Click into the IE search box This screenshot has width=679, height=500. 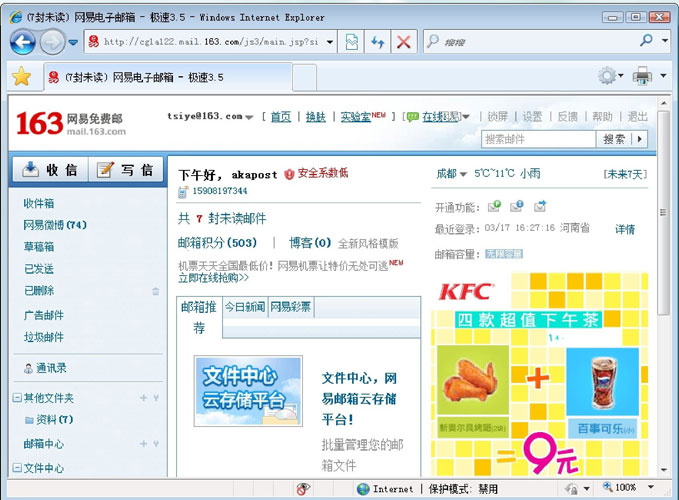[533, 42]
